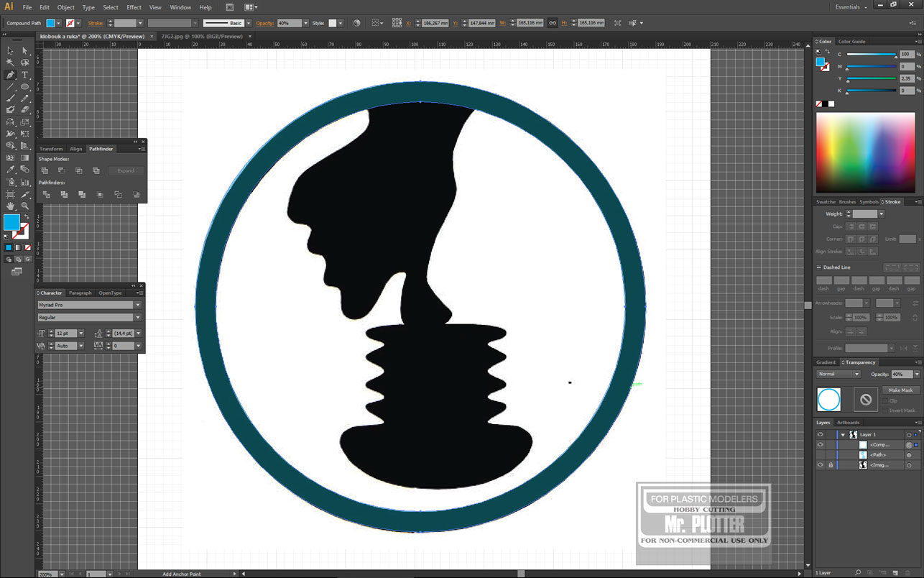Switch to the Gradient tab
Screen dimensions: 924x578
[x=826, y=362]
